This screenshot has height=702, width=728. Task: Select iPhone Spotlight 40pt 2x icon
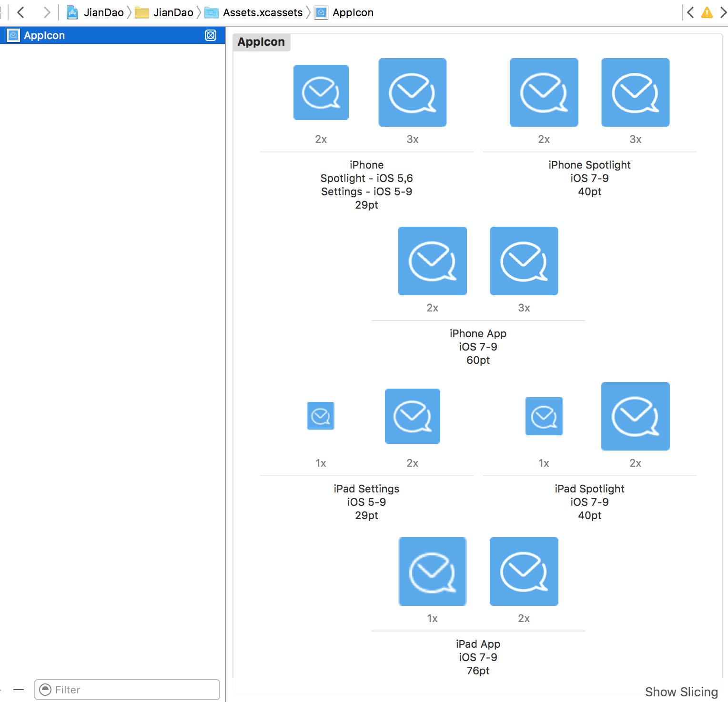point(544,92)
